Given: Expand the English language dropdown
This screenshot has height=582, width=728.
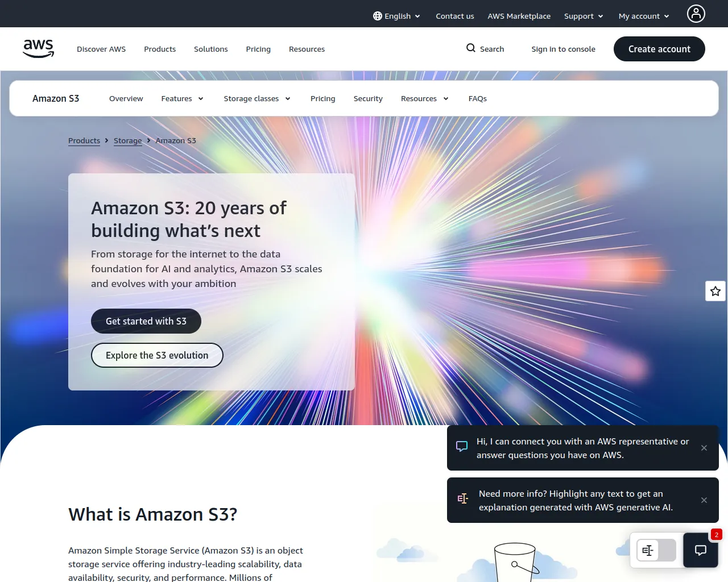Looking at the screenshot, I should [397, 16].
